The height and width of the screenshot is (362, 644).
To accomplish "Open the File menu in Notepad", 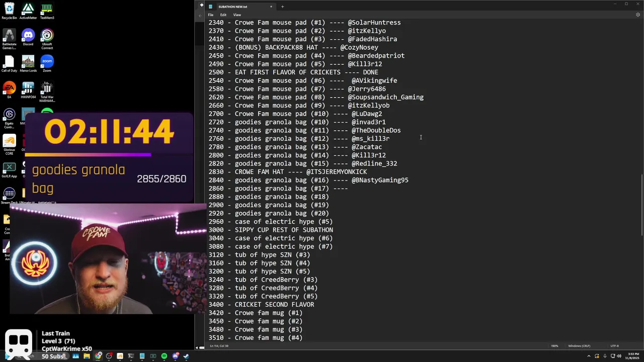I will click(211, 15).
